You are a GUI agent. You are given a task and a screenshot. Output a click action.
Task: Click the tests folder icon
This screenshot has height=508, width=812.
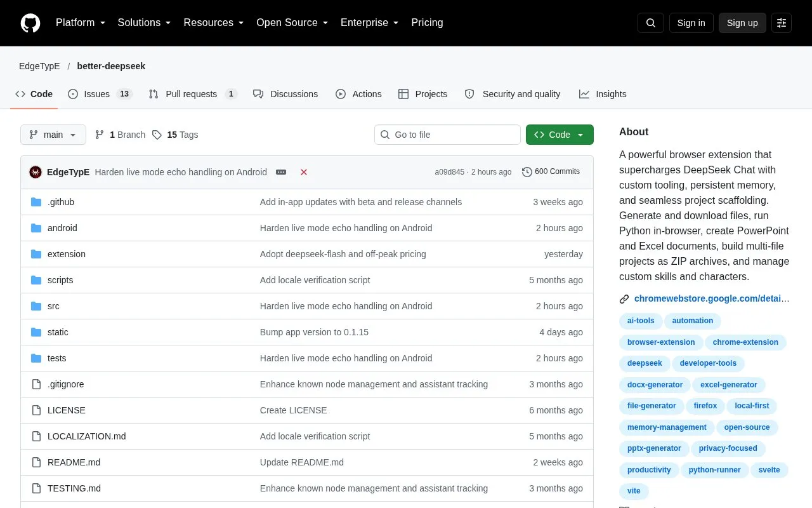tap(36, 358)
